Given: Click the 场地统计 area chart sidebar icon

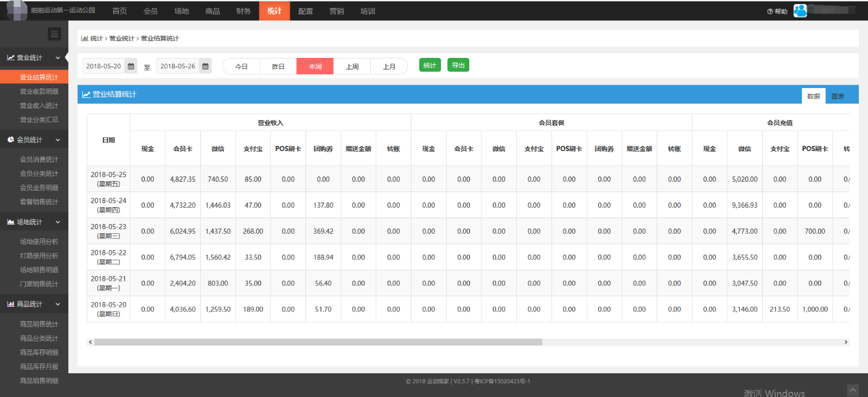Looking at the screenshot, I should pos(11,222).
